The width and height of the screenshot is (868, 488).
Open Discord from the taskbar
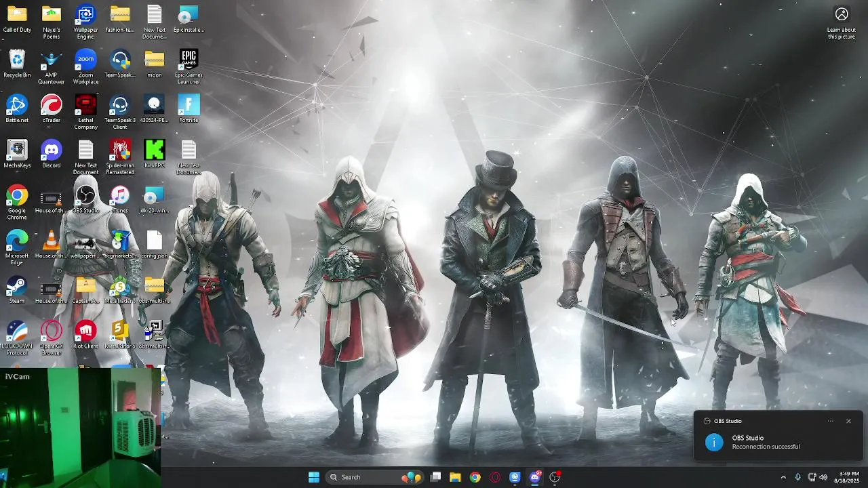535,477
